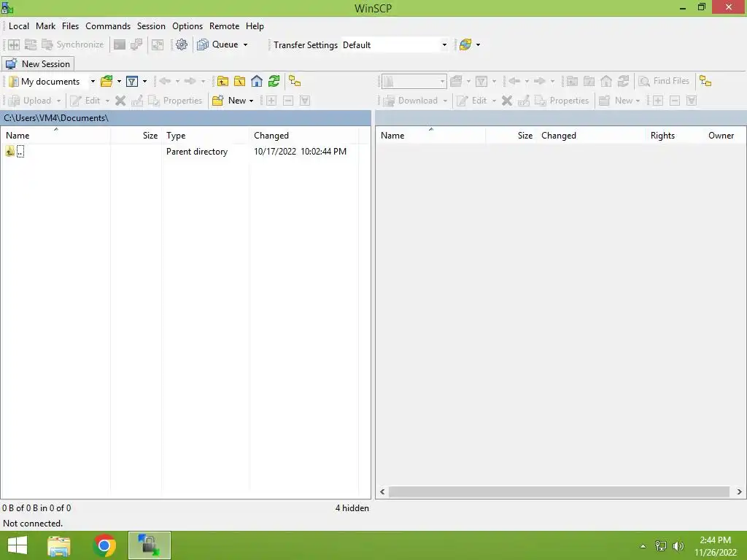Open the Preferences gear icon
Screen dimensions: 747x560
[182, 44]
